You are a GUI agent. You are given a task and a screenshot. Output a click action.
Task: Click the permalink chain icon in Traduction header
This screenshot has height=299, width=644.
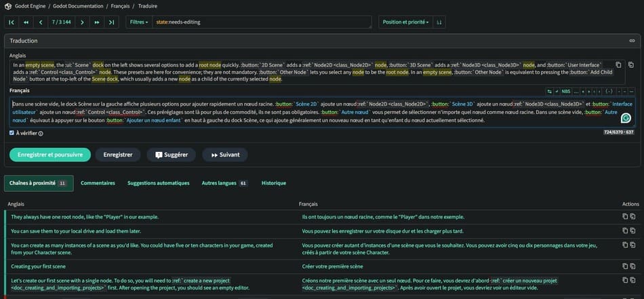click(632, 41)
